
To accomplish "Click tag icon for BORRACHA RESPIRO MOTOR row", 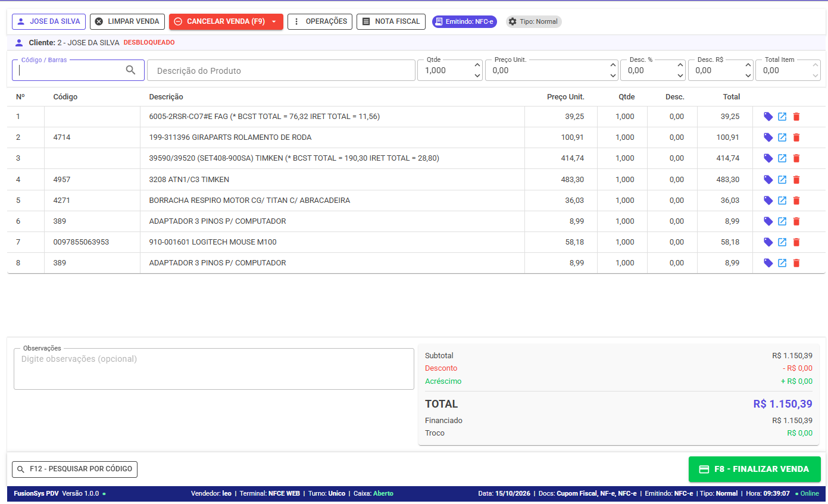I will (768, 201).
